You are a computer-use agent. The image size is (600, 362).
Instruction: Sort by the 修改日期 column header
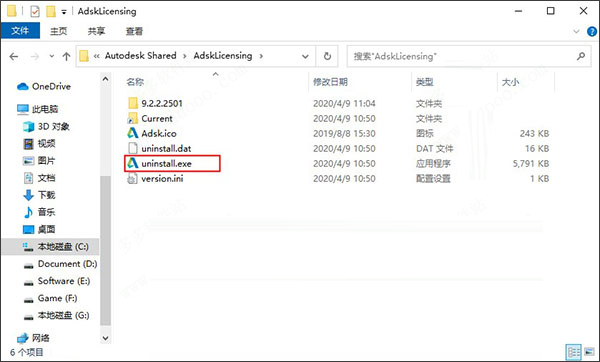[330, 82]
